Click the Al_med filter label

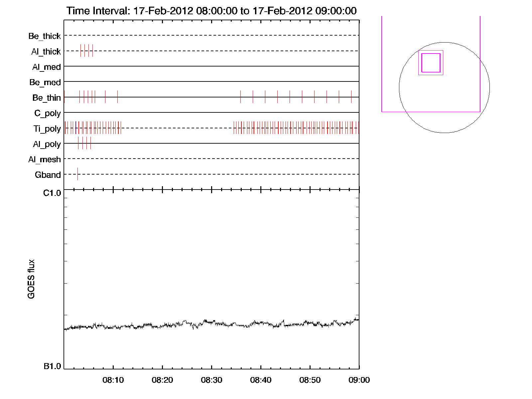coord(46,67)
